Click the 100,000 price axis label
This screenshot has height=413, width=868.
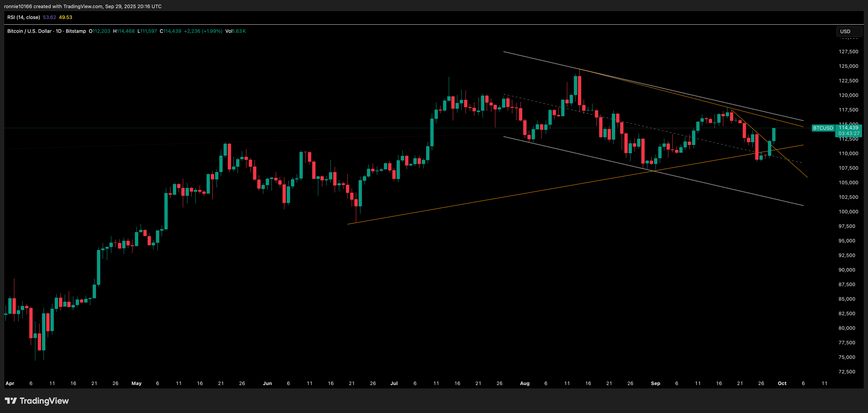848,211
